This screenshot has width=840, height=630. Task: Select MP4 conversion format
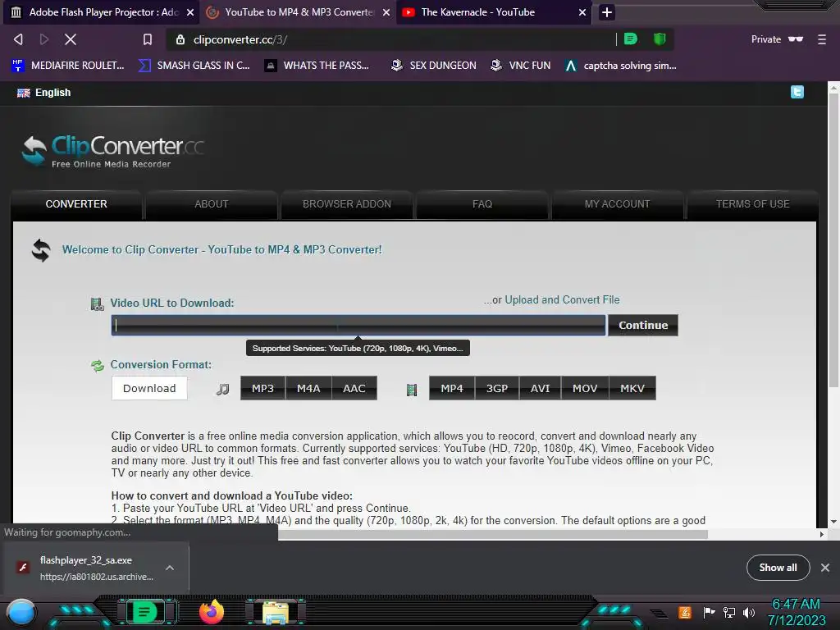(452, 388)
